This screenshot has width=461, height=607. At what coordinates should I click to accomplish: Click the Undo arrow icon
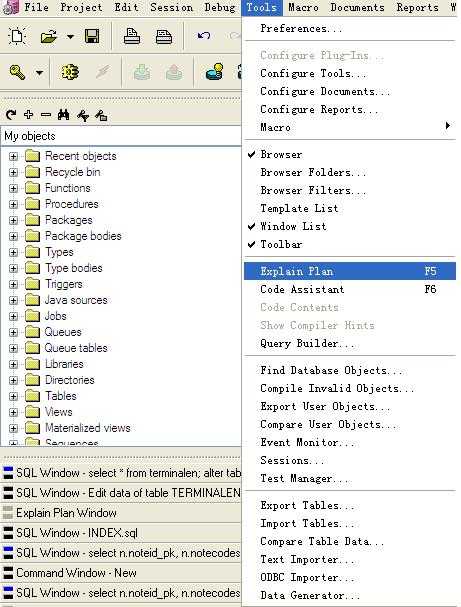(204, 36)
